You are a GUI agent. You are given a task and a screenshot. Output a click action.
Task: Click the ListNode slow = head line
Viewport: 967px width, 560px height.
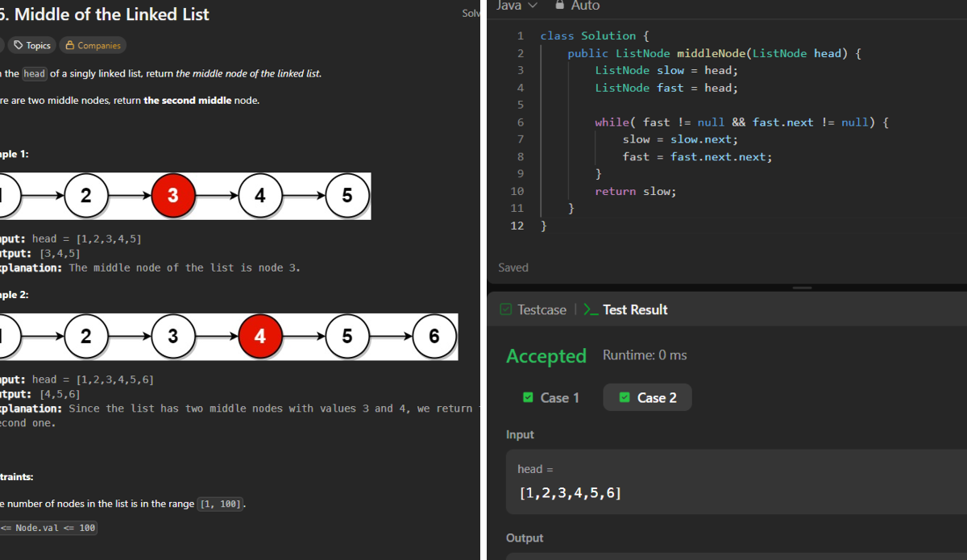click(666, 70)
